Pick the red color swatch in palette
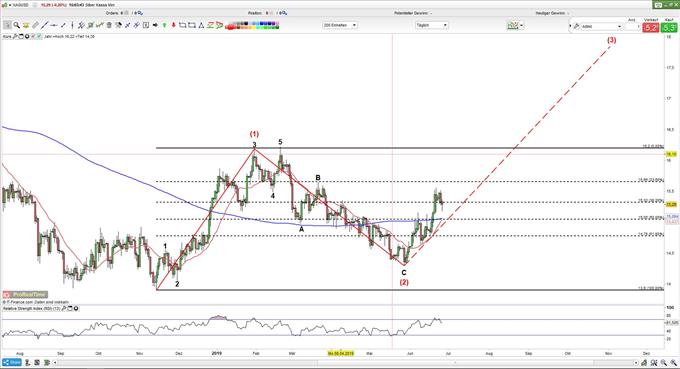The height and width of the screenshot is (369, 680). [230, 27]
